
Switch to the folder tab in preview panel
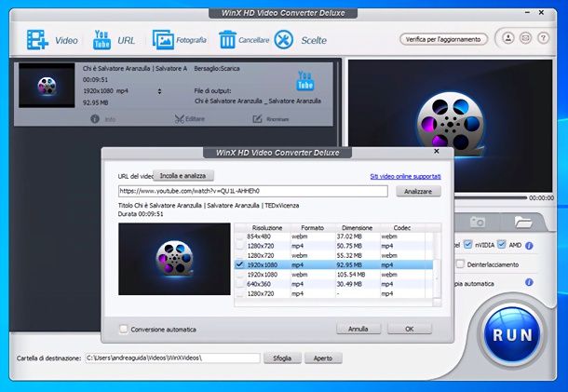point(522,222)
